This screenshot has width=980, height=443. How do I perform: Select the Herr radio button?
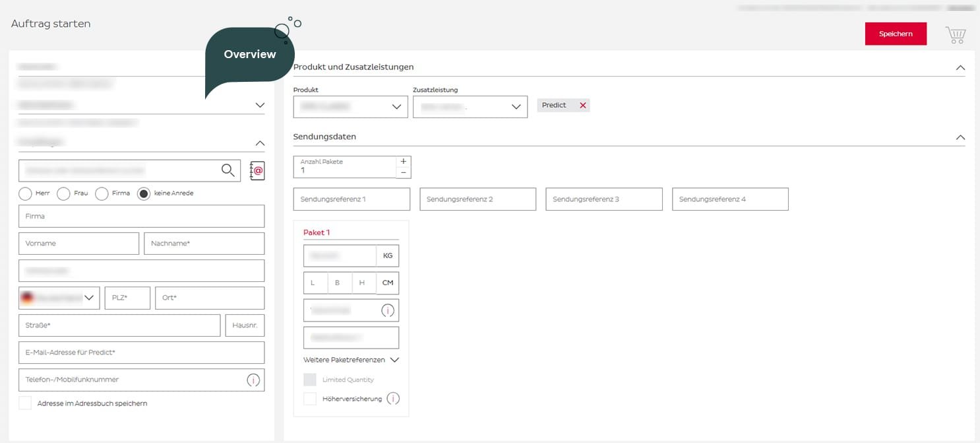point(25,193)
